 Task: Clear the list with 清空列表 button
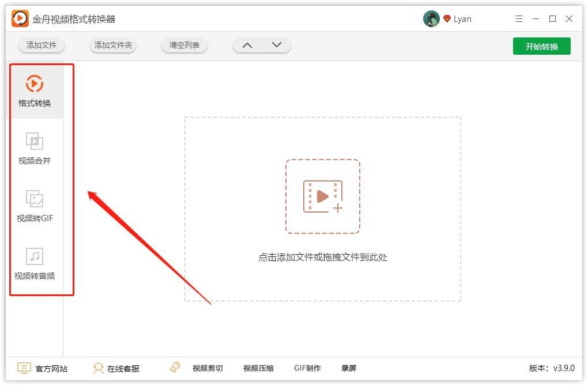point(184,44)
